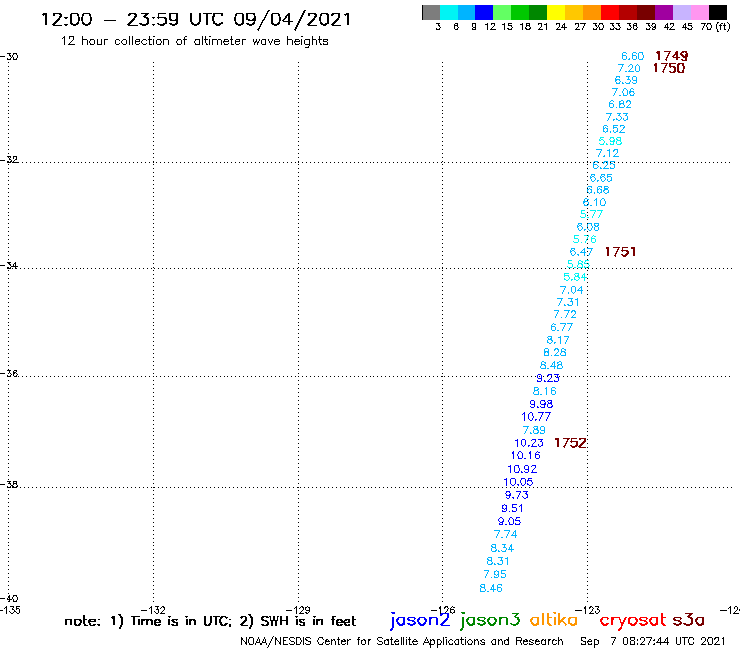The height and width of the screenshot is (650, 740).
Task: Select the 5.77 wave height value
Action: (x=591, y=214)
